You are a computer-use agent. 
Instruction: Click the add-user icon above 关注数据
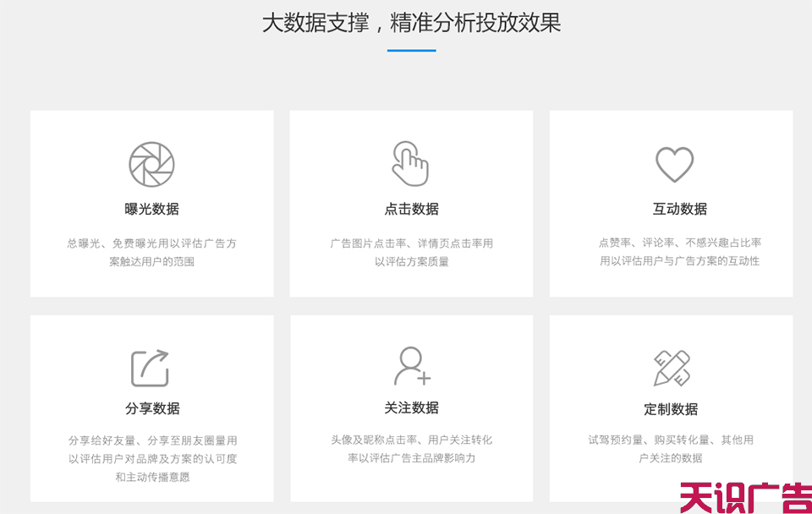tap(412, 366)
